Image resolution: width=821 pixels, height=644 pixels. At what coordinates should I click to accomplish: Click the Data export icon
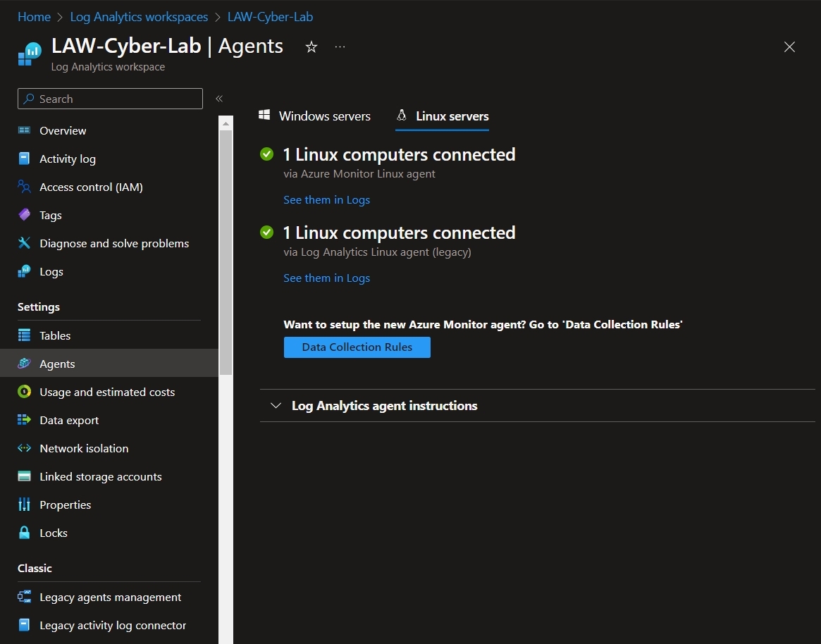coord(24,420)
